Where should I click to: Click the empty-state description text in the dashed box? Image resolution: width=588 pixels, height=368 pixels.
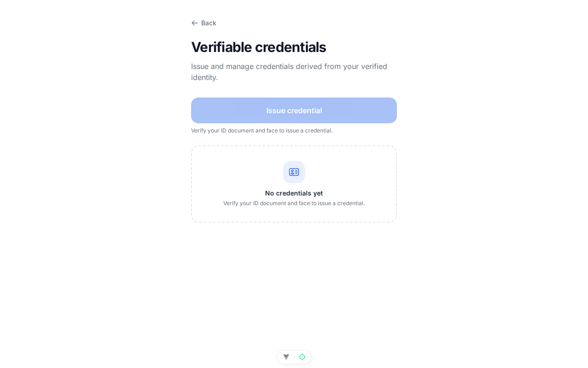click(x=294, y=203)
